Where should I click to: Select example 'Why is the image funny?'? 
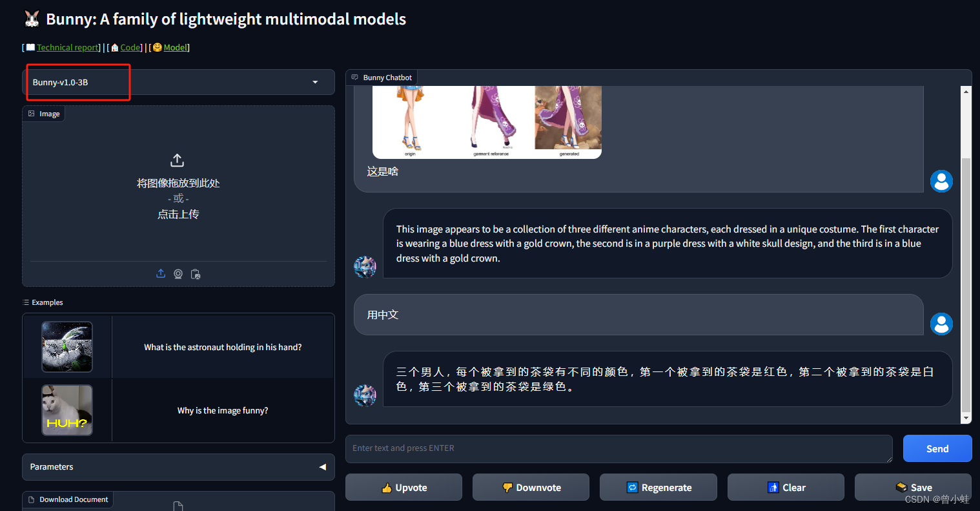(223, 410)
